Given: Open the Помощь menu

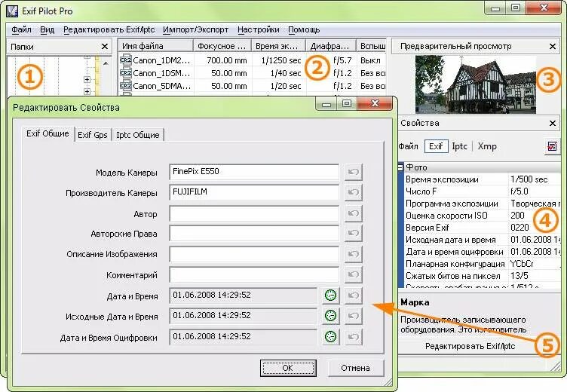Looking at the screenshot, I should [304, 29].
